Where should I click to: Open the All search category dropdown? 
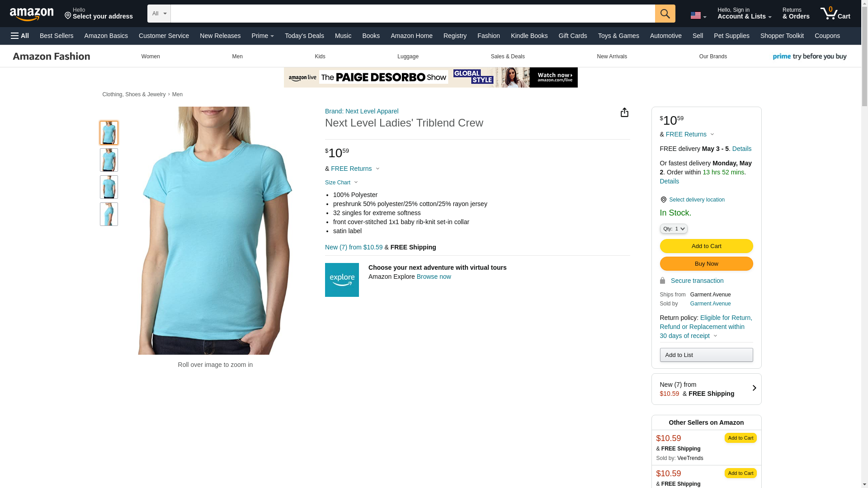[x=159, y=14]
